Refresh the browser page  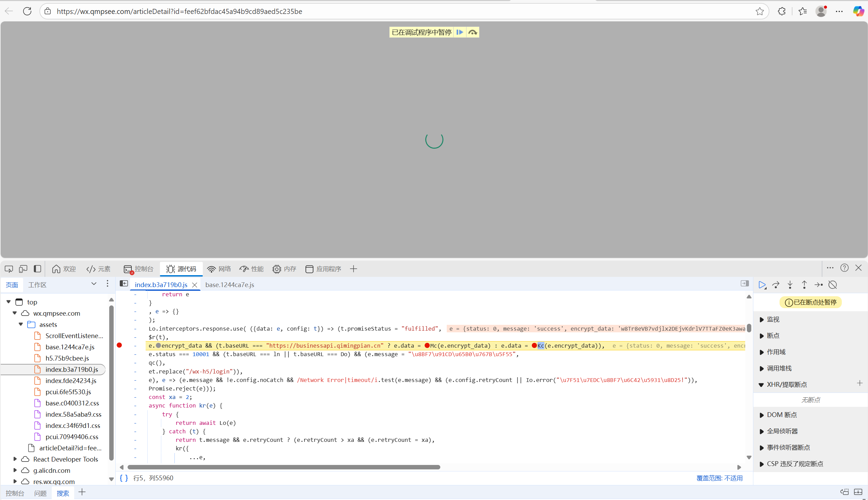(x=27, y=11)
